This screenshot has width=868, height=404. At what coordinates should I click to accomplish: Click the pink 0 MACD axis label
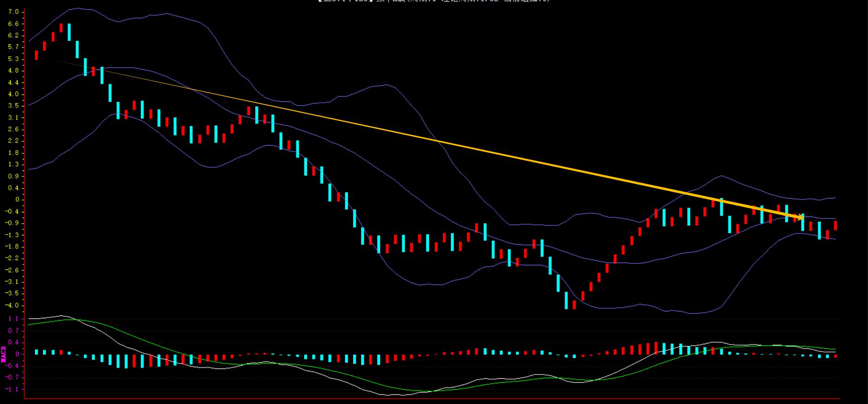17,354
